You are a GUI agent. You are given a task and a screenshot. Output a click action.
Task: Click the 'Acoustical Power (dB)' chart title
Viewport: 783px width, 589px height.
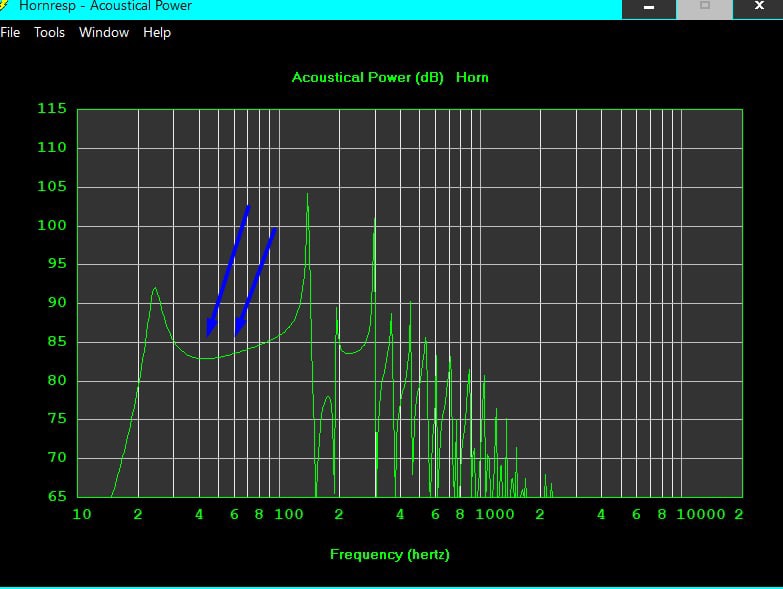tap(368, 77)
